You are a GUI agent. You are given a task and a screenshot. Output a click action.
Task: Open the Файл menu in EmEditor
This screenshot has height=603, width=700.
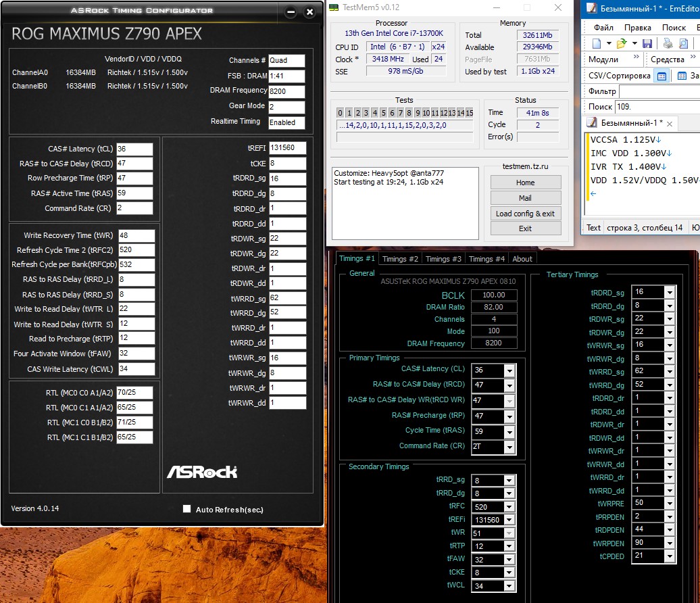(603, 28)
